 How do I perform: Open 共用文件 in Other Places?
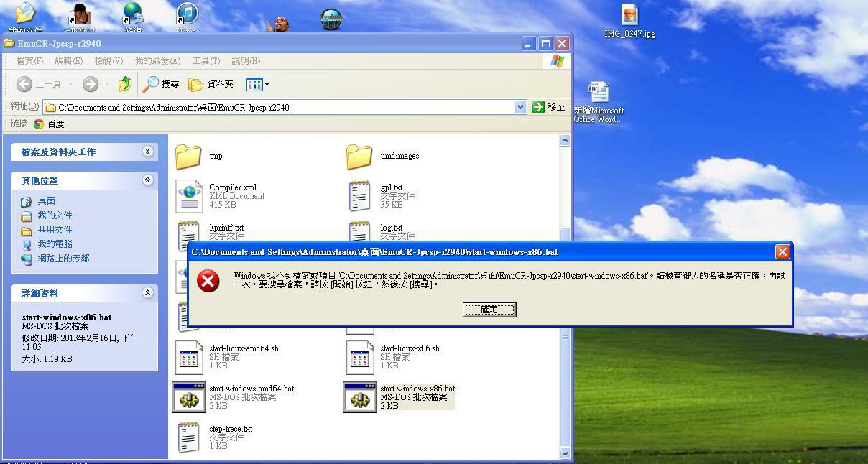pyautogui.click(x=55, y=230)
